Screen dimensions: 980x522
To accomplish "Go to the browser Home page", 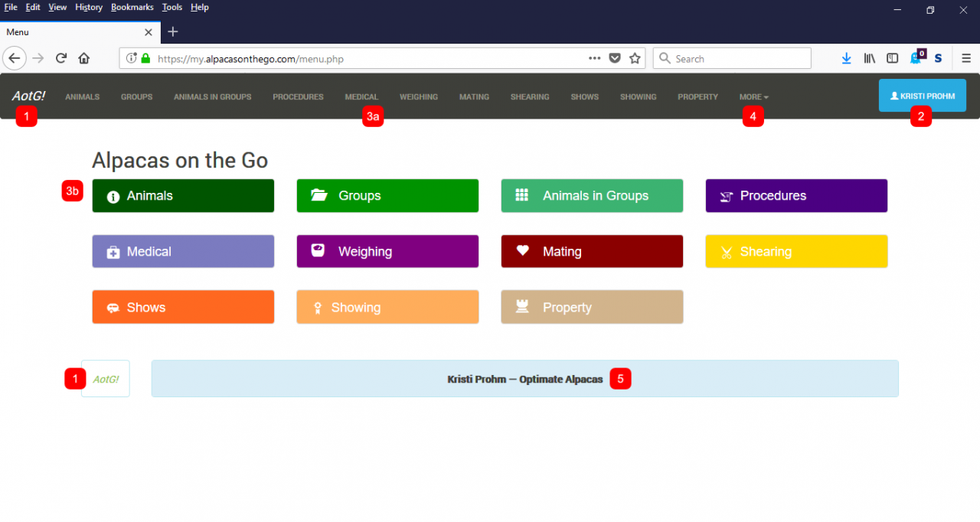I will point(84,58).
